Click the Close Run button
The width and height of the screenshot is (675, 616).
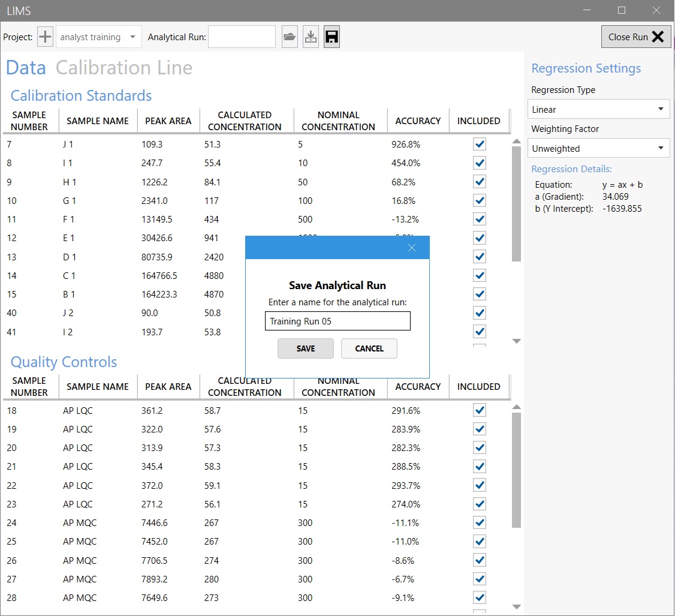(x=635, y=37)
